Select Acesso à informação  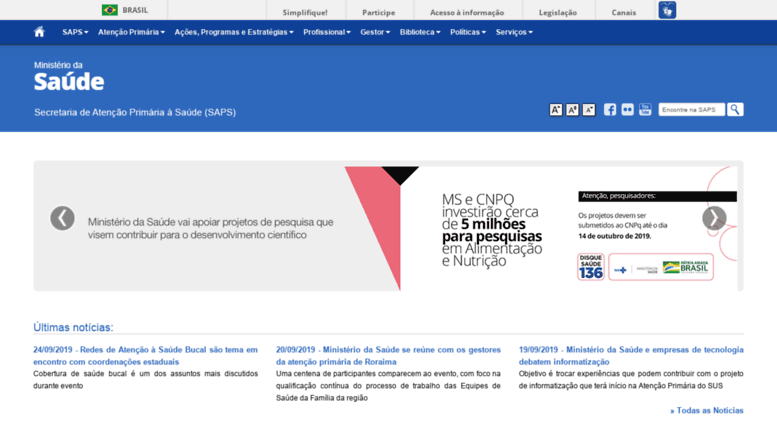click(467, 12)
